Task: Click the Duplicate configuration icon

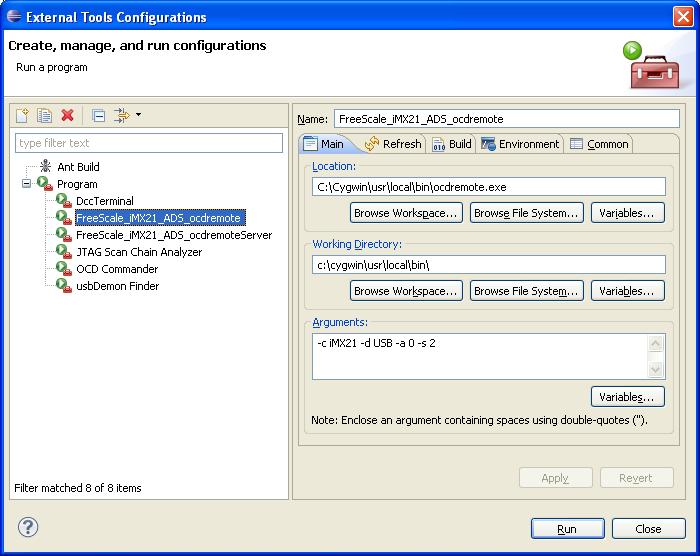Action: pos(44,116)
